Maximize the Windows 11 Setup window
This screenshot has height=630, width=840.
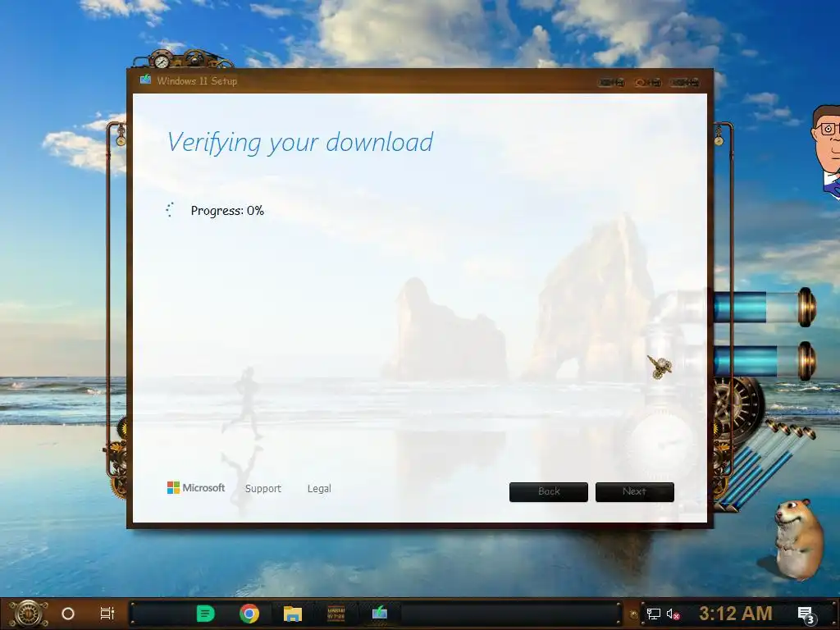[648, 83]
